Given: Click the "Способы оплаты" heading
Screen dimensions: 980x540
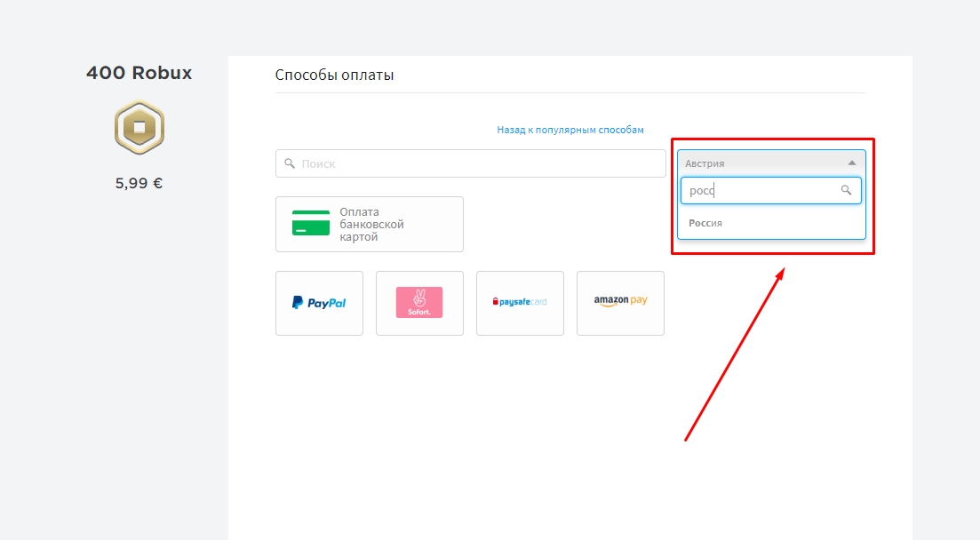Looking at the screenshot, I should [334, 75].
